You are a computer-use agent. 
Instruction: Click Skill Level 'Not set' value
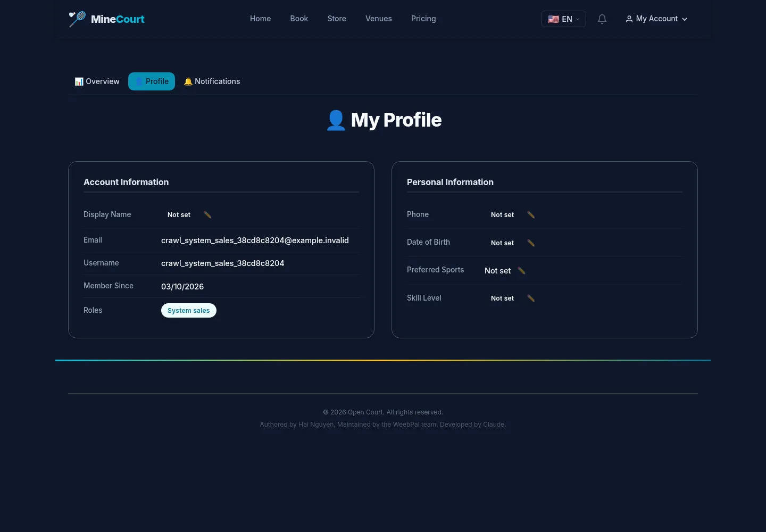point(502,298)
